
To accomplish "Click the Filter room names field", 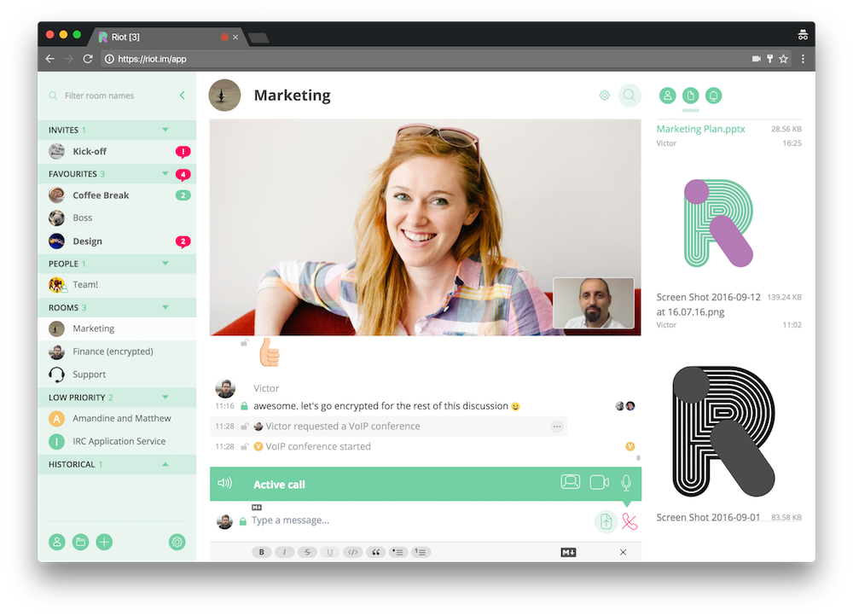I will [x=111, y=96].
